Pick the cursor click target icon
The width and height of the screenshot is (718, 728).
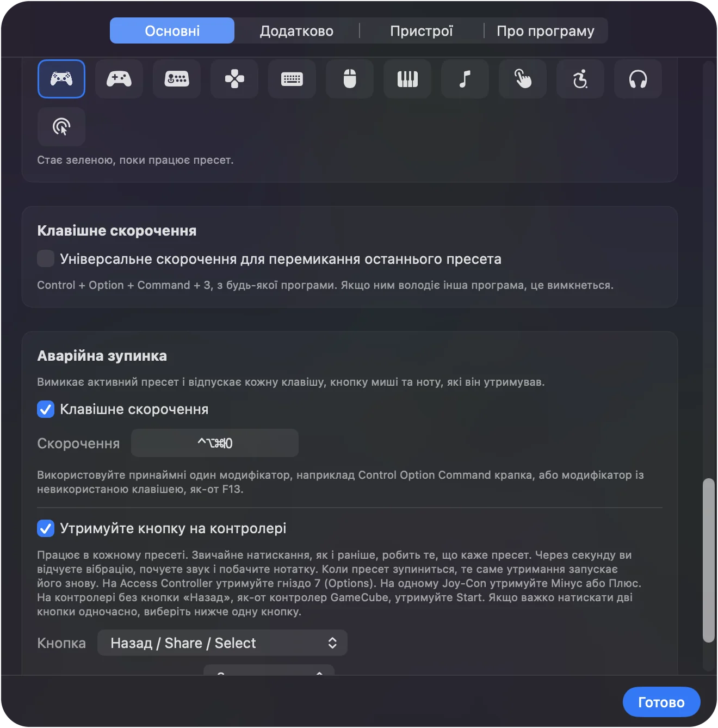pyautogui.click(x=61, y=127)
